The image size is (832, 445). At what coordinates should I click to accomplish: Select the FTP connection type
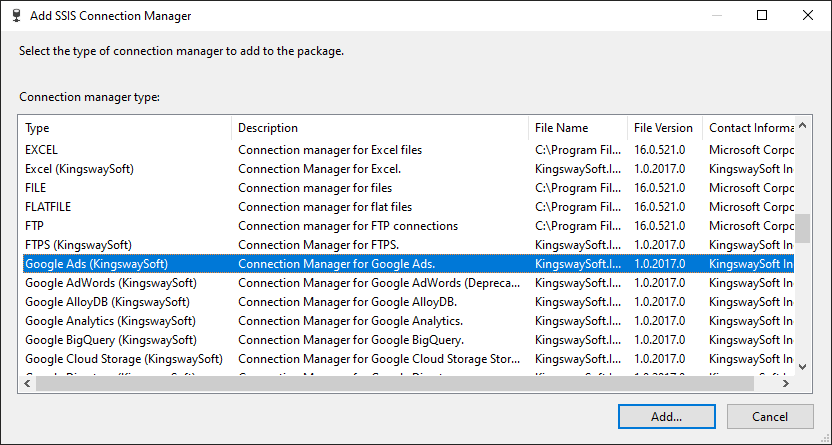409,226
